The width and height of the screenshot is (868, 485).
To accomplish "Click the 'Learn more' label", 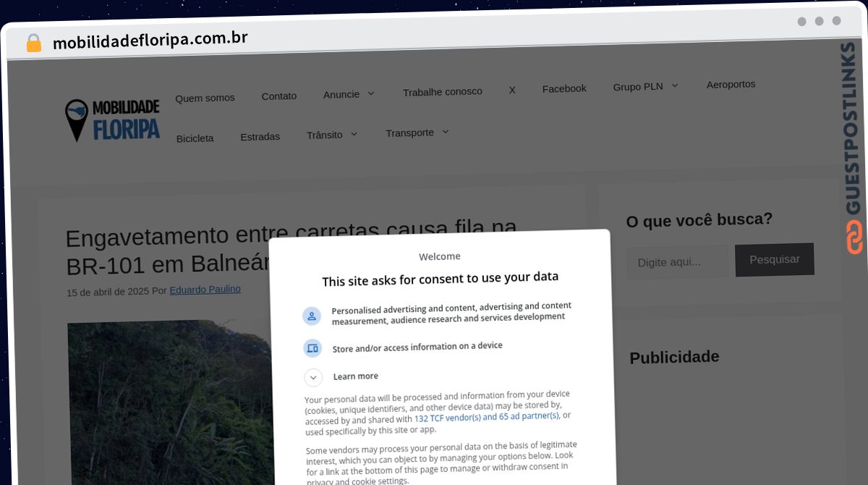I will 355,376.
